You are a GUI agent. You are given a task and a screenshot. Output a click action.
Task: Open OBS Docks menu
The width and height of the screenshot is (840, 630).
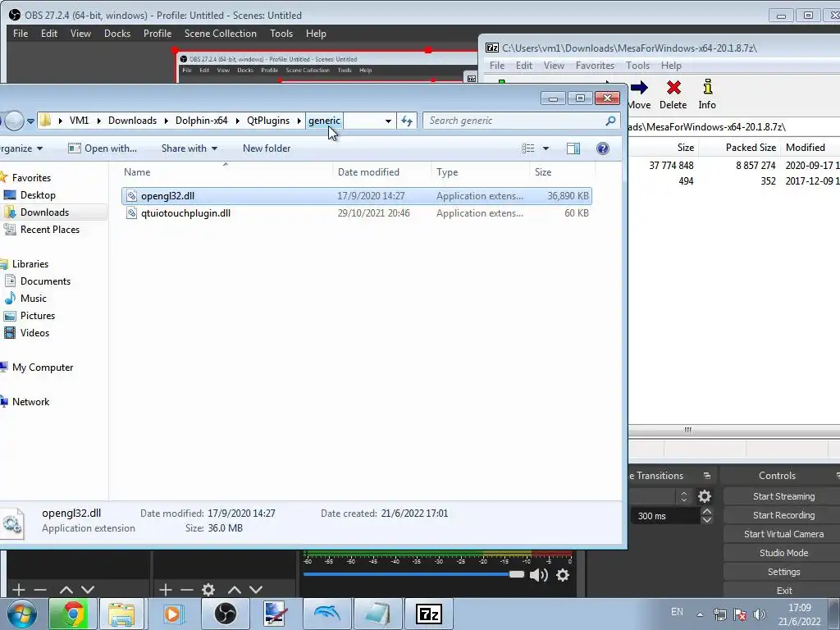117,33
